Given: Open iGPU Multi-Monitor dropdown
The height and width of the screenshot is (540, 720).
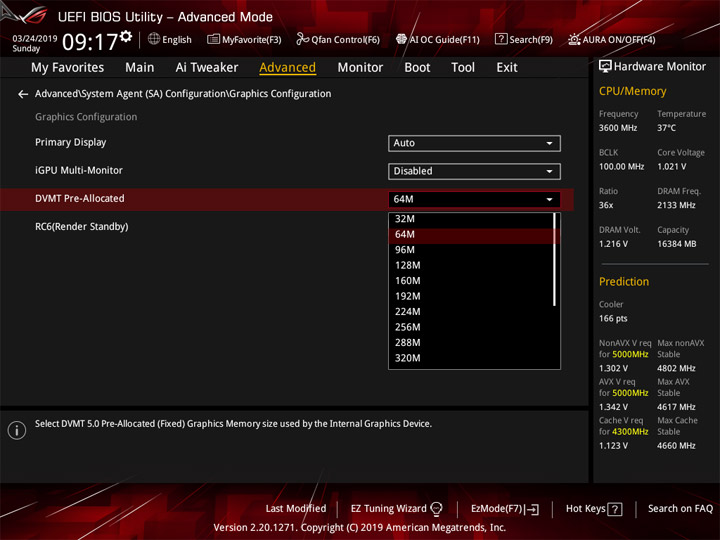Looking at the screenshot, I should [474, 171].
